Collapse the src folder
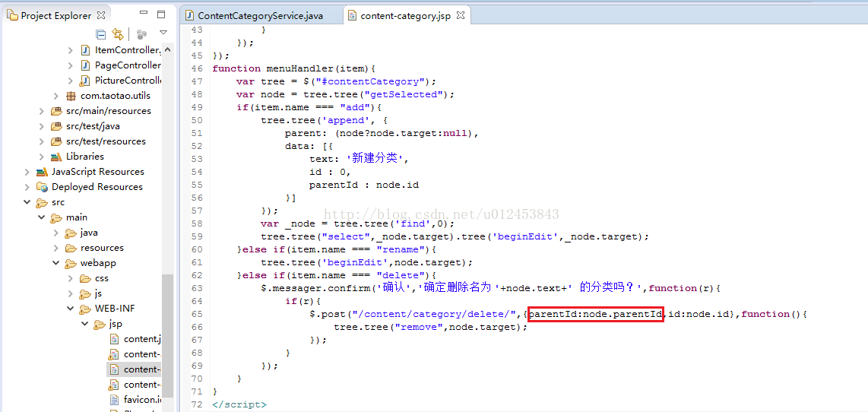This screenshot has height=412, width=868. 27,202
